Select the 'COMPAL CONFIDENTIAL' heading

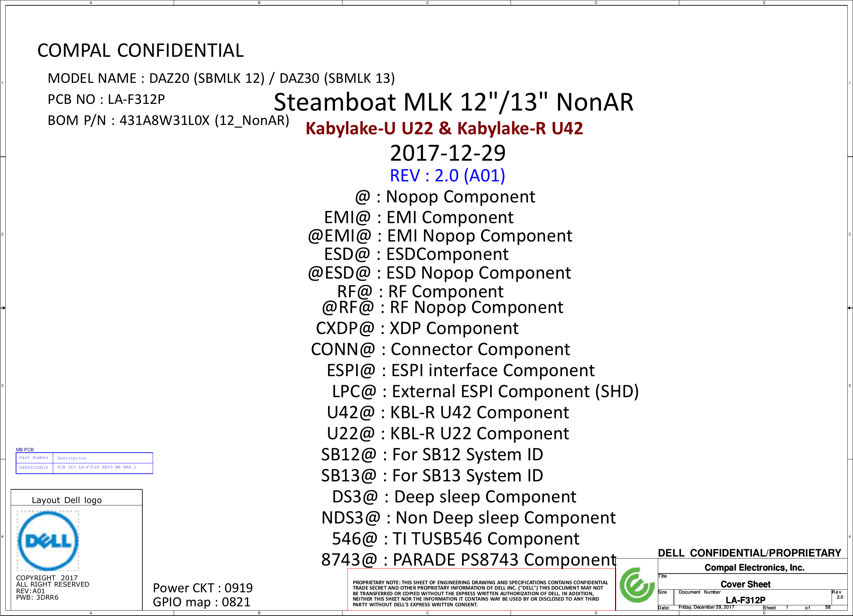[141, 50]
